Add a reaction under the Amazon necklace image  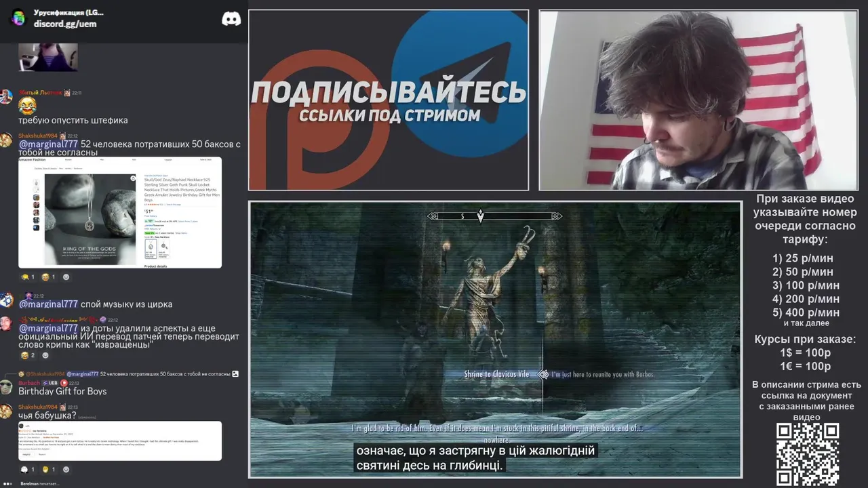(66, 277)
